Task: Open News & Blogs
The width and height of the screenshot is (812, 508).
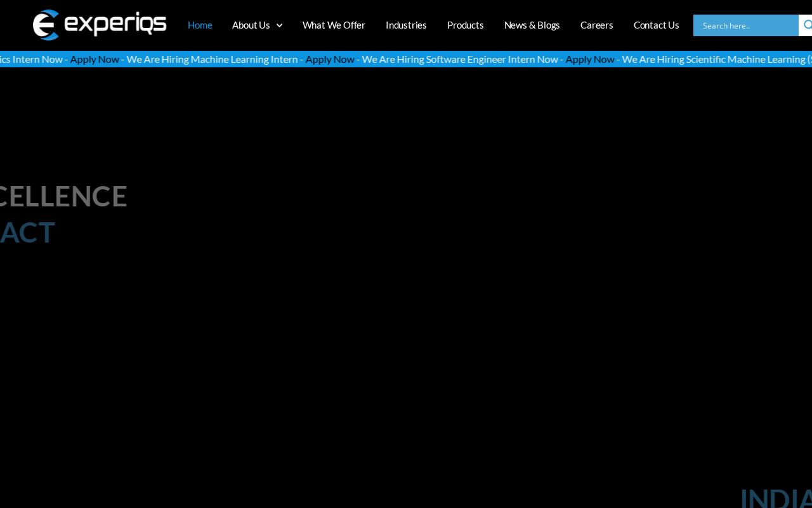Action: [x=532, y=25]
